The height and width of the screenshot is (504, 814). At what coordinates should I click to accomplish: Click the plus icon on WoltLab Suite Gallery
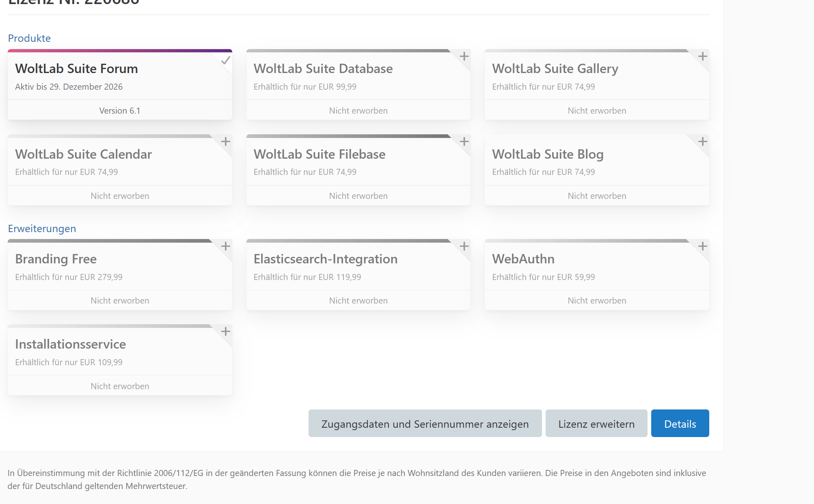702,56
